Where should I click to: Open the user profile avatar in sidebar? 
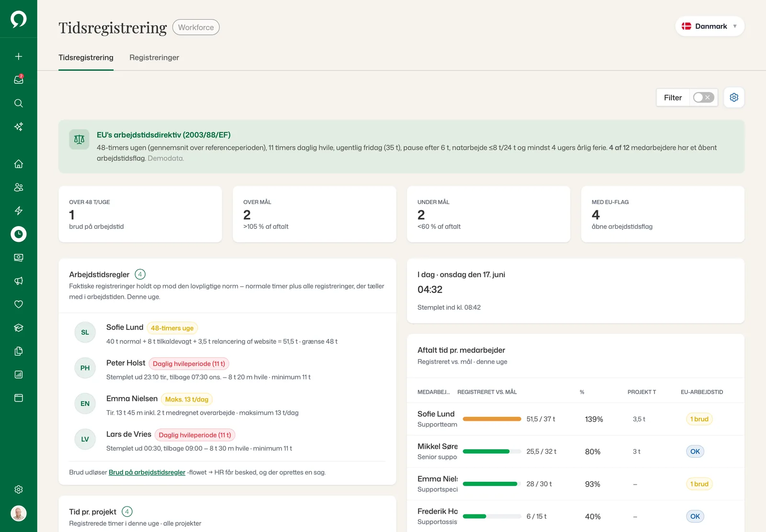(x=18, y=513)
